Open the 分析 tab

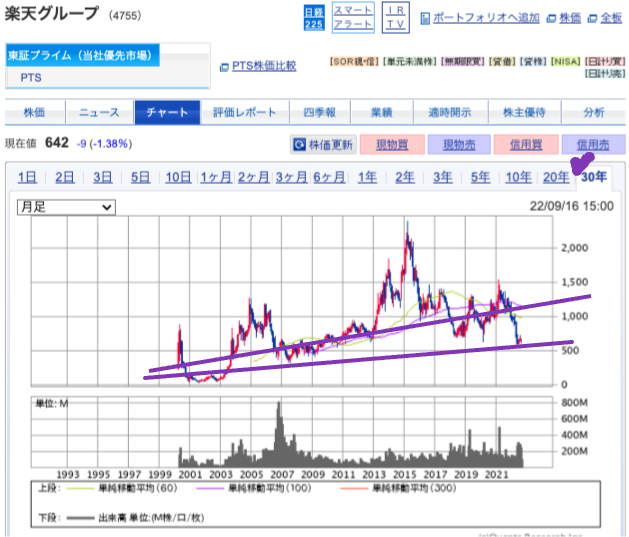[x=594, y=113]
